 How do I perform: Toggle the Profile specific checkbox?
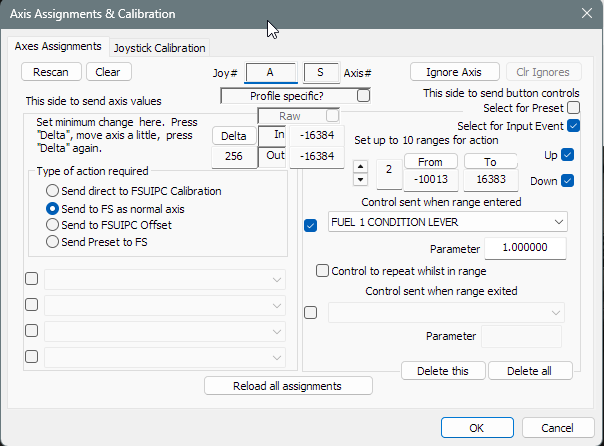(363, 96)
